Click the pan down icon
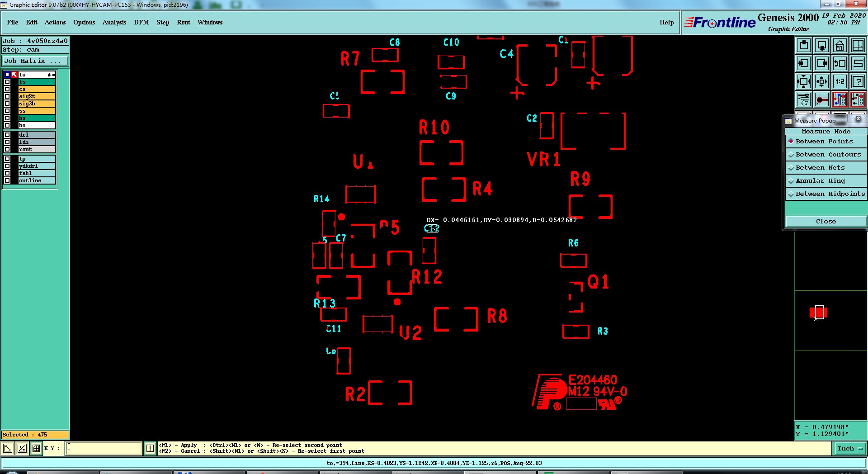This screenshot has height=474, width=868. point(822,45)
